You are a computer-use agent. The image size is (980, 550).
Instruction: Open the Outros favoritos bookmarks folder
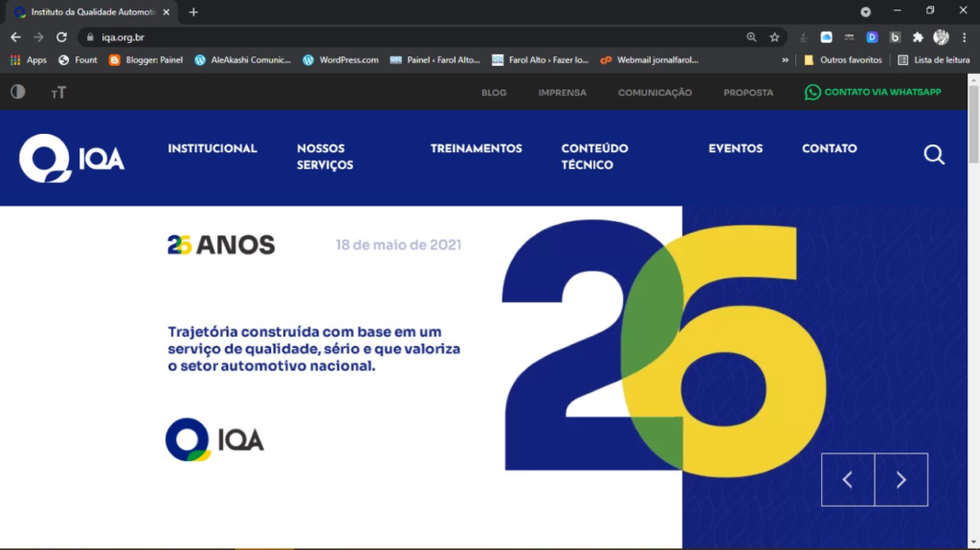(x=842, y=59)
